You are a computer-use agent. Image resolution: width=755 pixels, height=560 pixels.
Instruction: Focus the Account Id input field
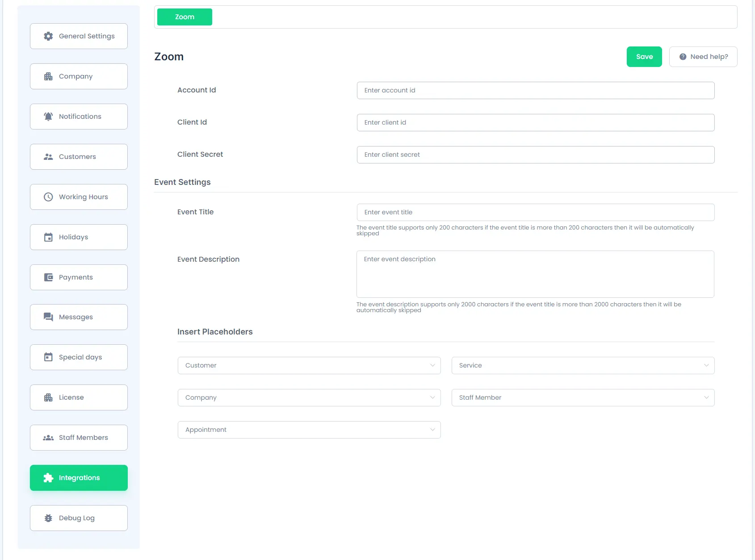click(x=536, y=90)
